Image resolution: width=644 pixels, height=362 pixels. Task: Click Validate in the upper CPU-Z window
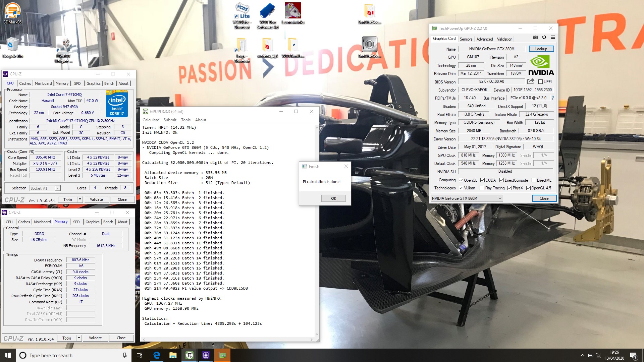96,199
